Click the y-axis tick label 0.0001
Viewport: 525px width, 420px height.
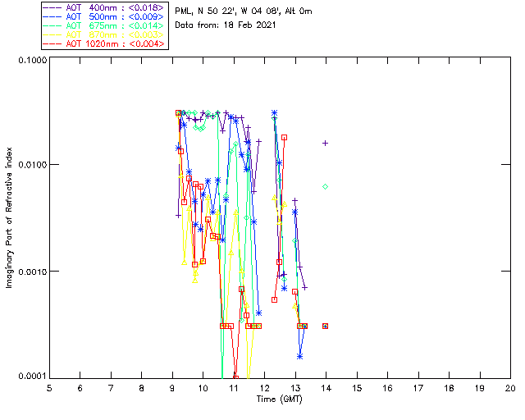32,377
